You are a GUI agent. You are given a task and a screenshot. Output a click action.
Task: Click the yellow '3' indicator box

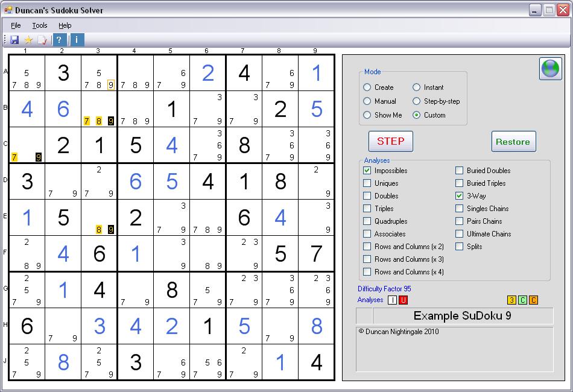pyautogui.click(x=511, y=300)
